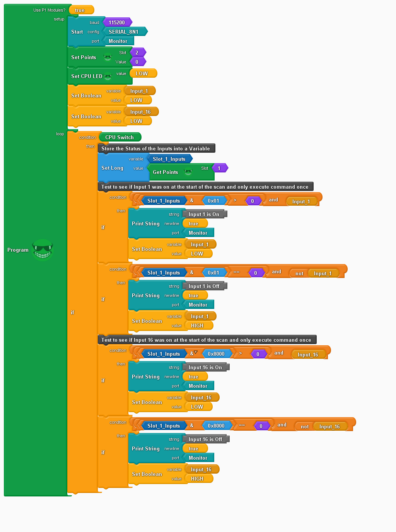396x532 pixels.
Task: Select LOW value in Set CPU LED
Action: [x=143, y=73]
